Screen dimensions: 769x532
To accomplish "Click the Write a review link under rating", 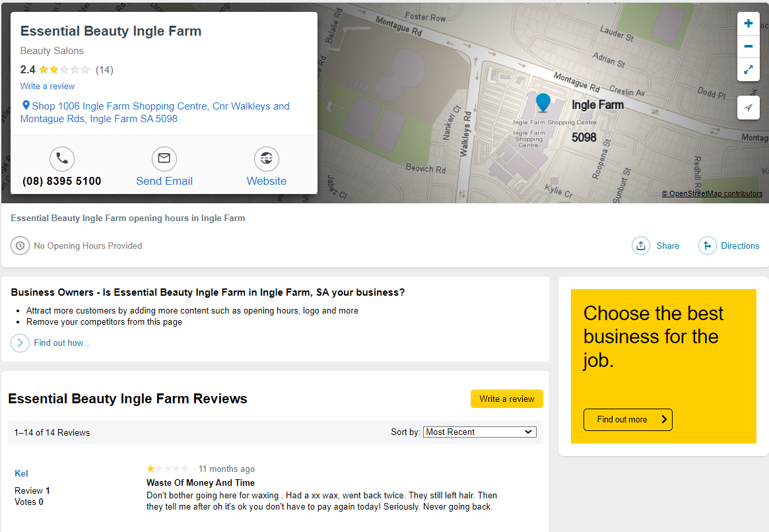I will [x=48, y=86].
